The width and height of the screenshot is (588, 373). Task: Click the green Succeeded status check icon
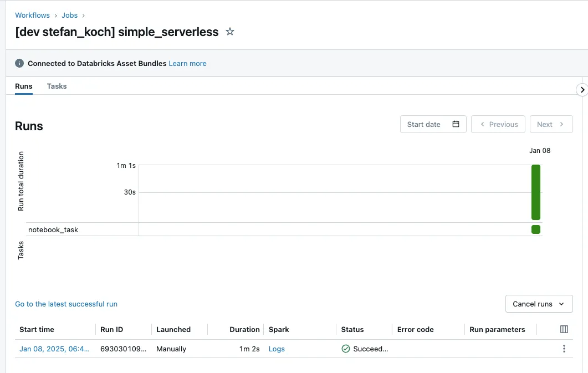[x=346, y=349]
